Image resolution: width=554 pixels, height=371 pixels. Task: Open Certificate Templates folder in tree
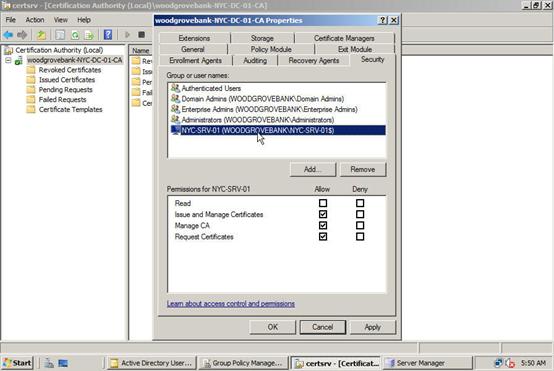(70, 110)
